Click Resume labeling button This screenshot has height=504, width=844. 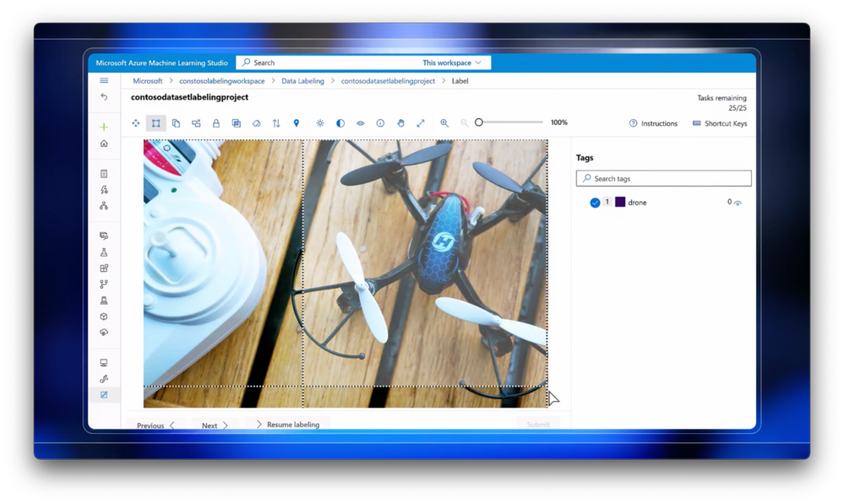tap(287, 424)
